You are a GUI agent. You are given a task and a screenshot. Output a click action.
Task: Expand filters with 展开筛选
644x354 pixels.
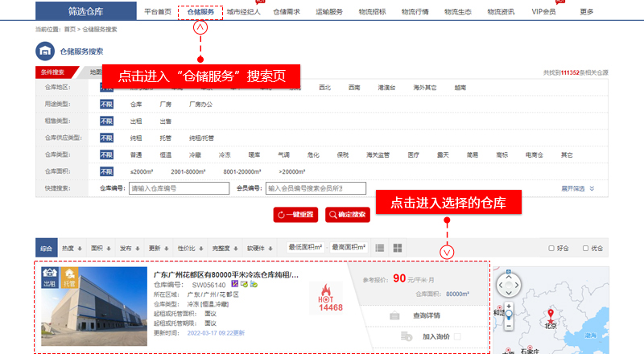(x=577, y=188)
